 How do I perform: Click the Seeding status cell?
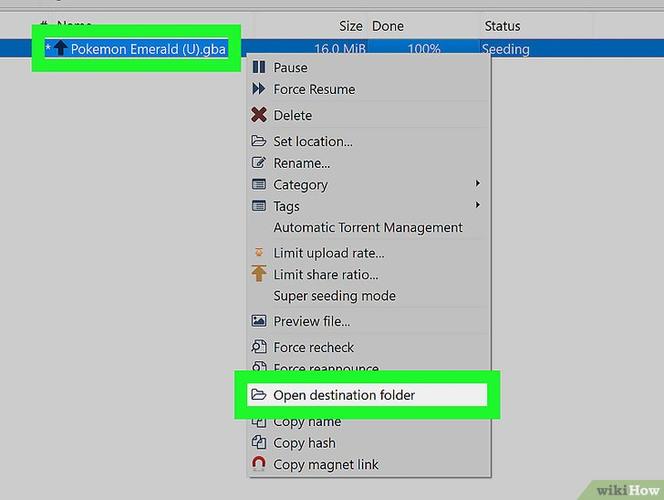506,49
